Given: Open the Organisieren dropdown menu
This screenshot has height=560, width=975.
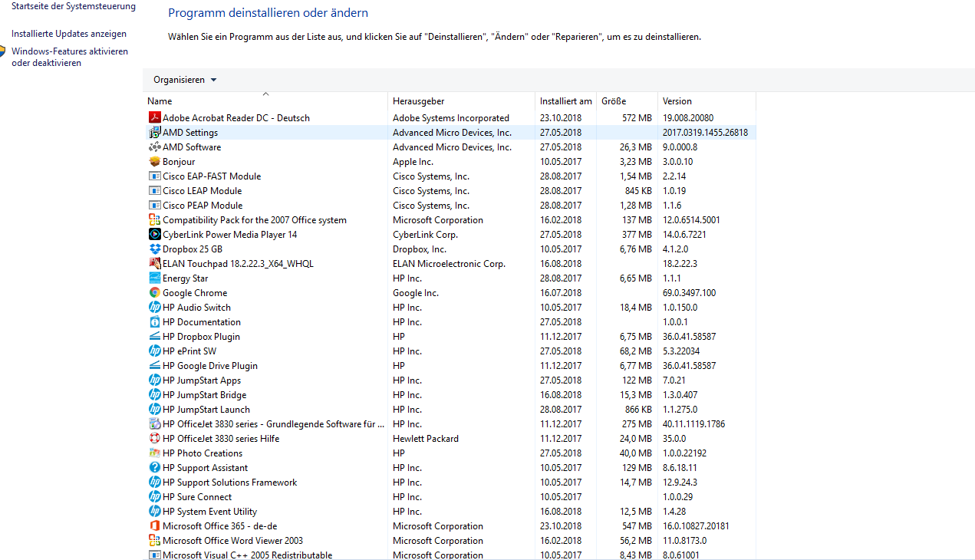Looking at the screenshot, I should pos(185,80).
